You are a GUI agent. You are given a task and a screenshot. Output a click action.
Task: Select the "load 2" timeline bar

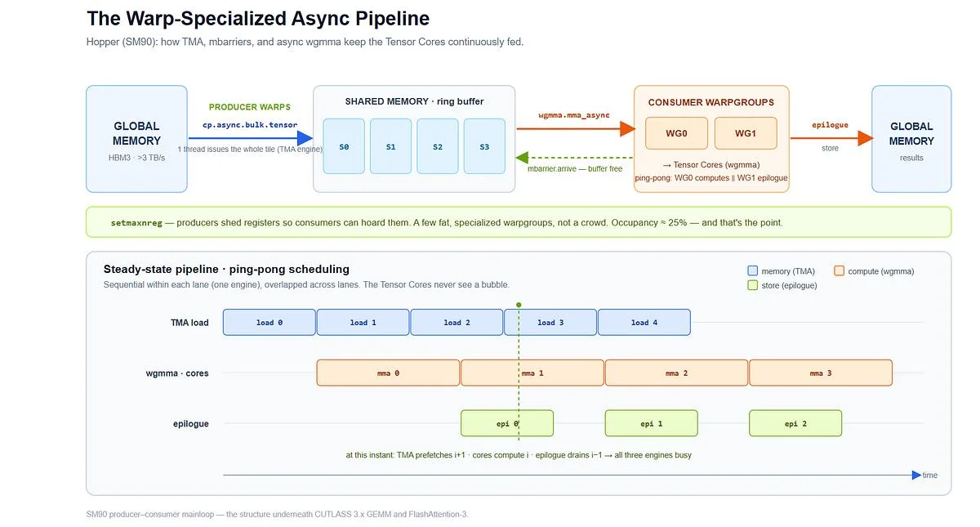click(x=457, y=323)
